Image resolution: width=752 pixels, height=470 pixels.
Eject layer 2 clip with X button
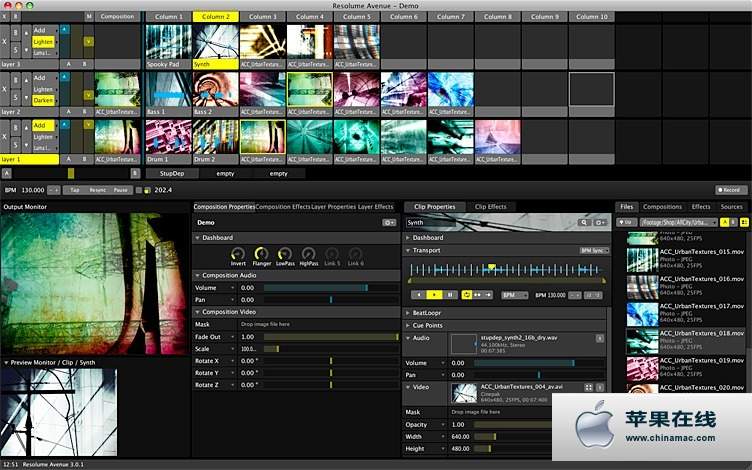pyautogui.click(x=4, y=89)
